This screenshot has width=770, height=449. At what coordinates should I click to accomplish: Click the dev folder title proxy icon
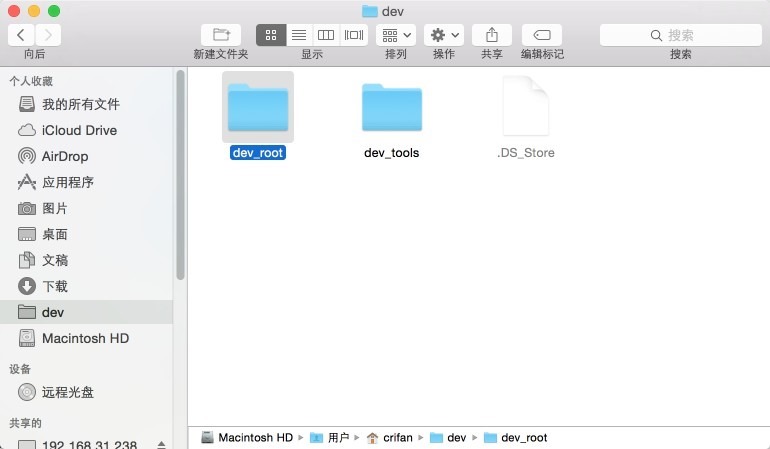click(x=369, y=11)
